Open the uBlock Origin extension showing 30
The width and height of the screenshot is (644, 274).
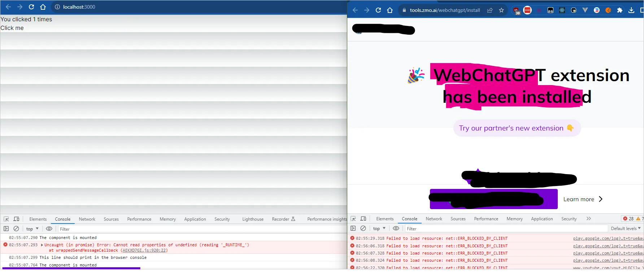pos(516,11)
